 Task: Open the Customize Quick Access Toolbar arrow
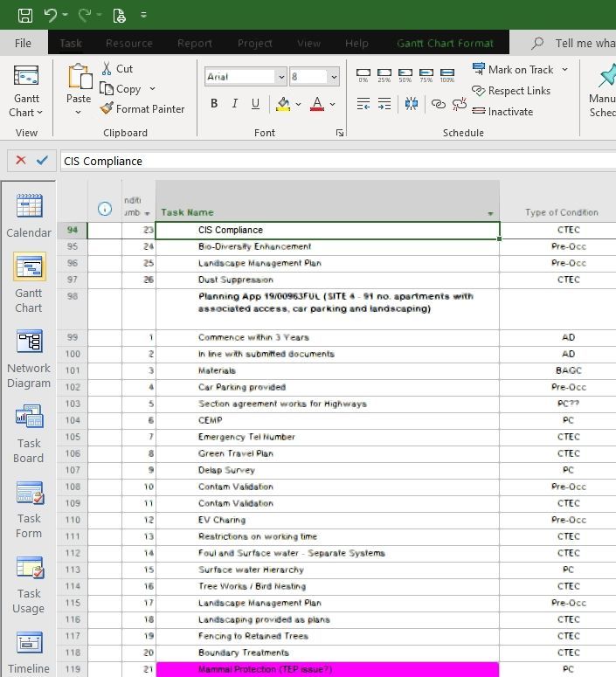point(144,15)
